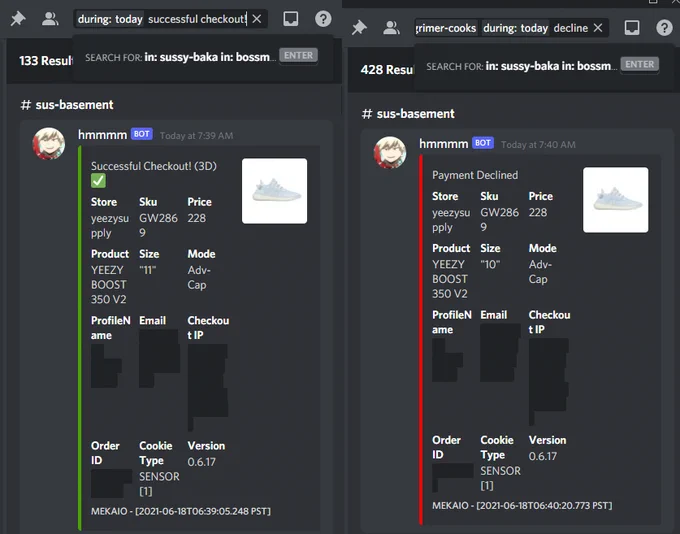
Task: Click size value "10" in right embed
Action: [x=490, y=264]
